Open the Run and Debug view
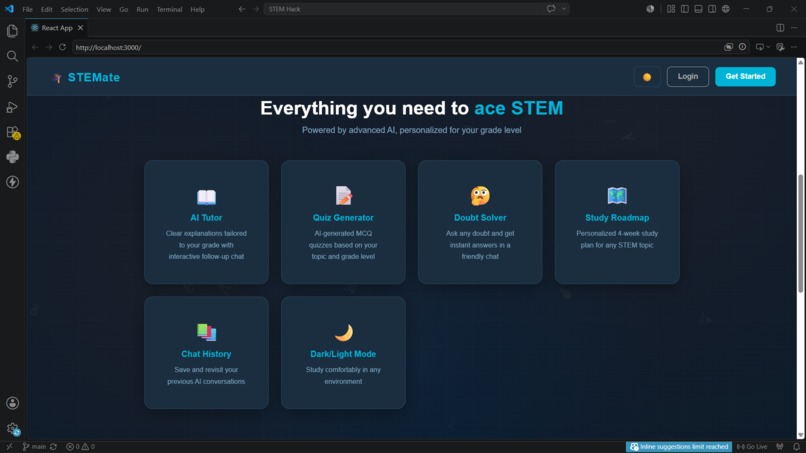The height and width of the screenshot is (453, 806). [x=12, y=106]
